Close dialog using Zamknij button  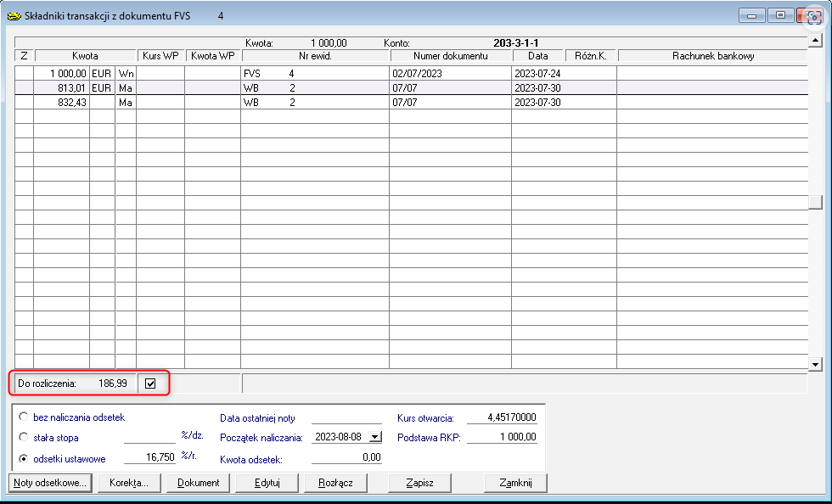coord(515,483)
